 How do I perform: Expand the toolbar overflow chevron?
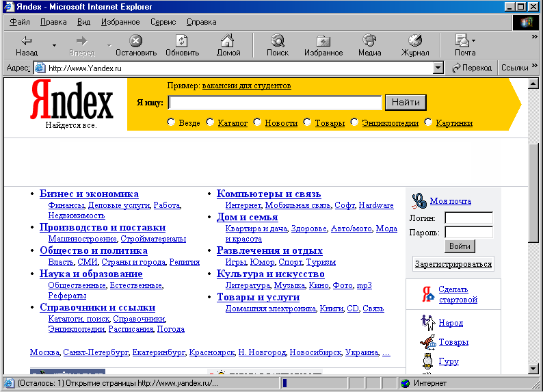(x=534, y=36)
